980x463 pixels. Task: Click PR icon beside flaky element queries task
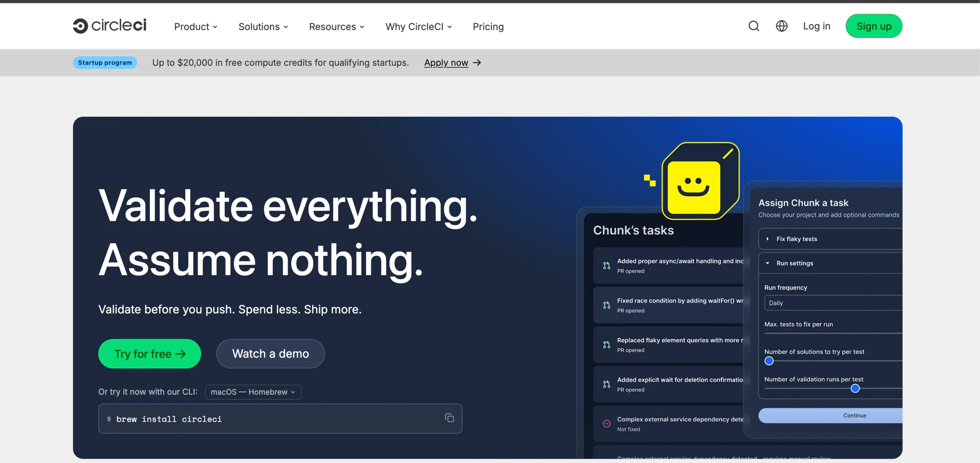(606, 345)
